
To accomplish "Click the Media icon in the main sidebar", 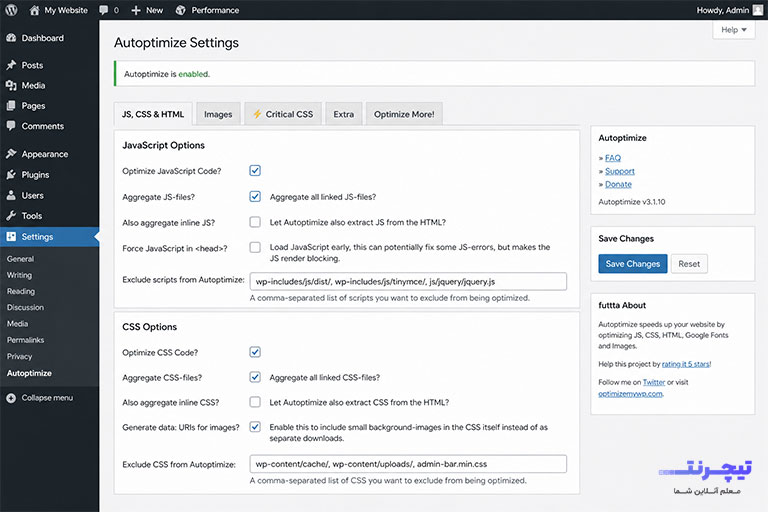I will click(x=11, y=85).
